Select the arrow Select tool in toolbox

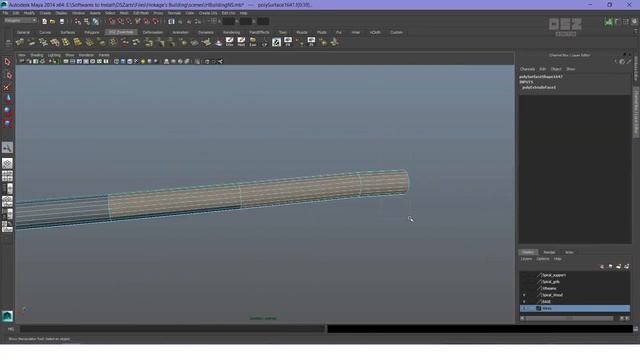coord(7,62)
